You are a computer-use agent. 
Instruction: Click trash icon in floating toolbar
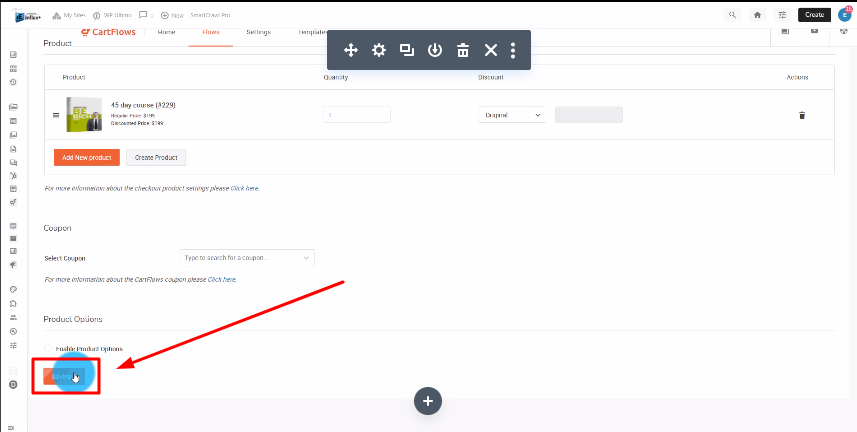click(x=463, y=50)
